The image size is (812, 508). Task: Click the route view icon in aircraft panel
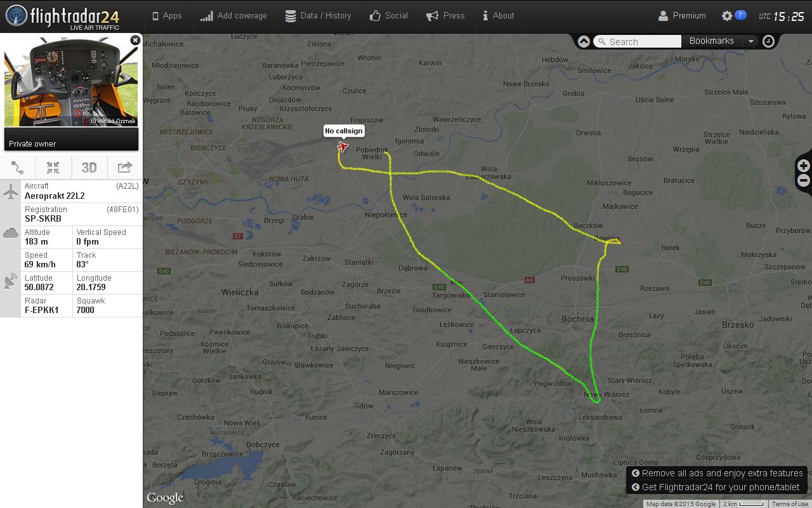18,168
